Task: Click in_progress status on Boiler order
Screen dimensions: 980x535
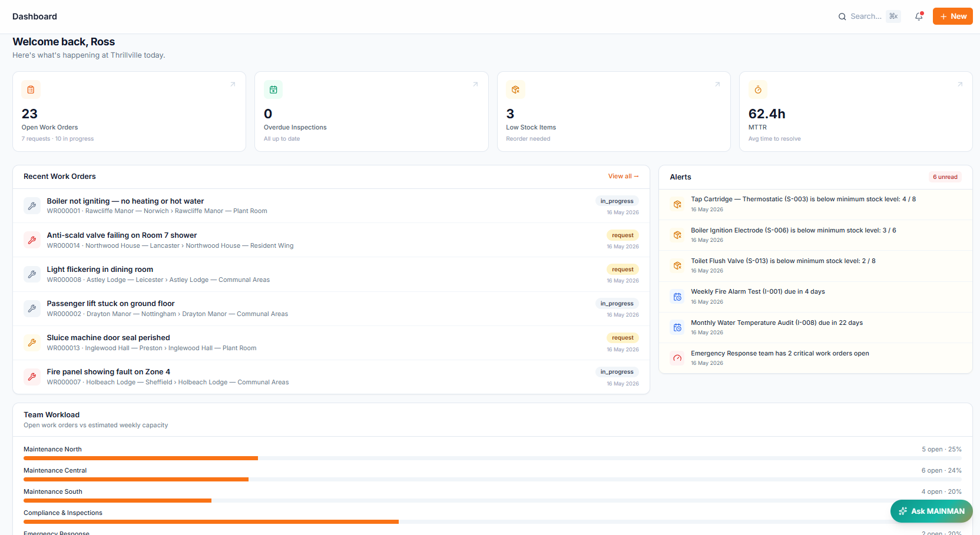Action: [617, 201]
